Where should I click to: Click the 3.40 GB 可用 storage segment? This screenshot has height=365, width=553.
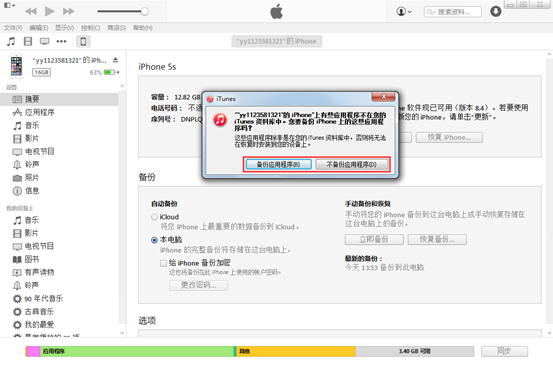click(414, 351)
